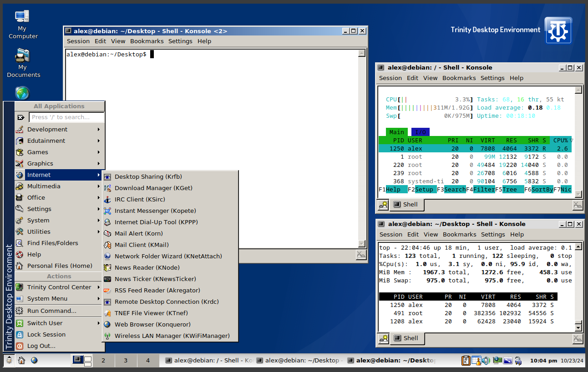Open Settings menu in htop Konsole window
Screen dimensions: 588x372
pyautogui.click(x=492, y=78)
